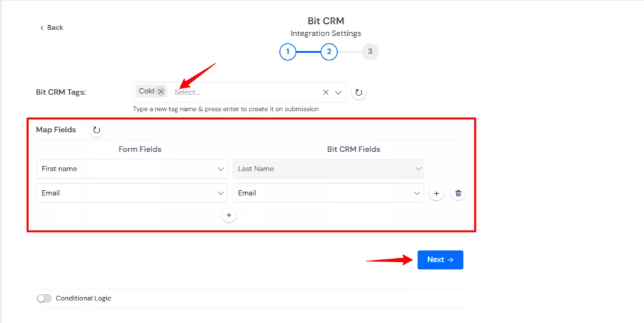Toggle the Conditional Logic switch
The image size is (644, 323).
pos(45,298)
